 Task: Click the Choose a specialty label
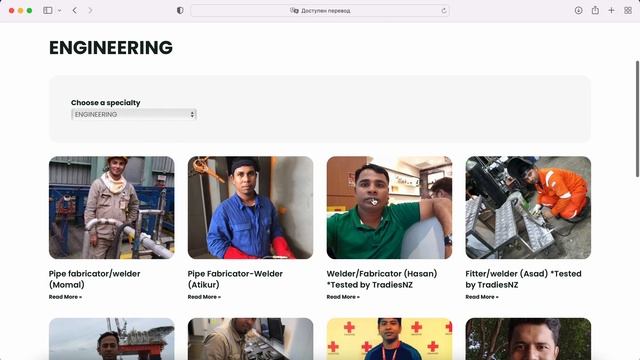tap(105, 102)
